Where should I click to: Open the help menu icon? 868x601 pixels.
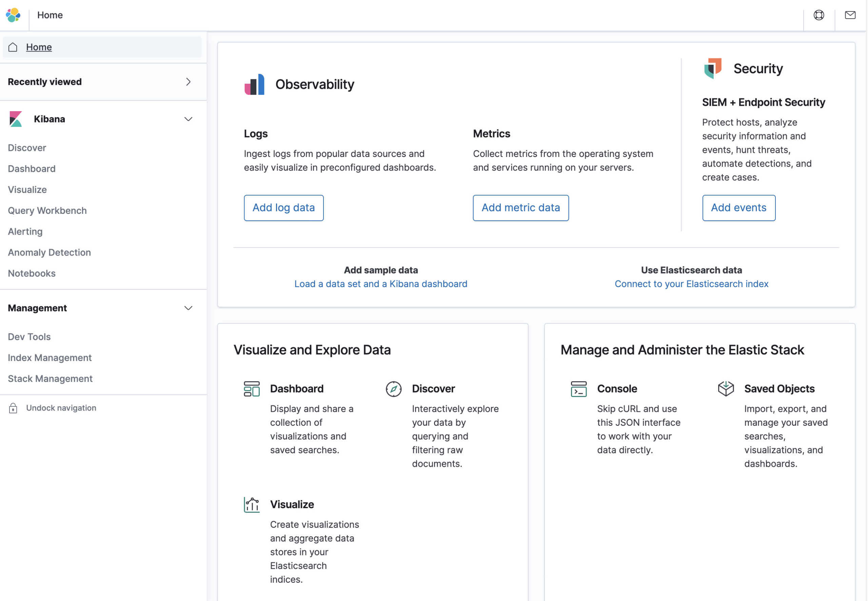click(819, 15)
